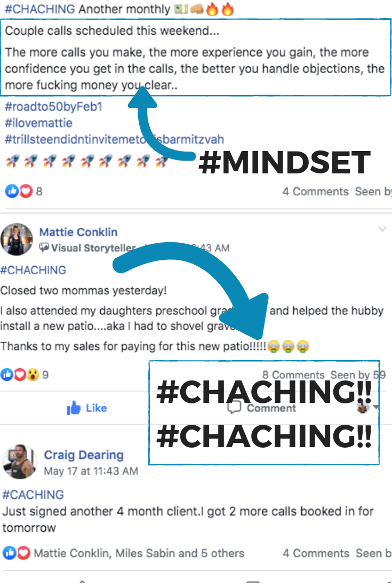Click the thumbs-up Like icon on Mattie's post
392x588 pixels.
coord(74,408)
